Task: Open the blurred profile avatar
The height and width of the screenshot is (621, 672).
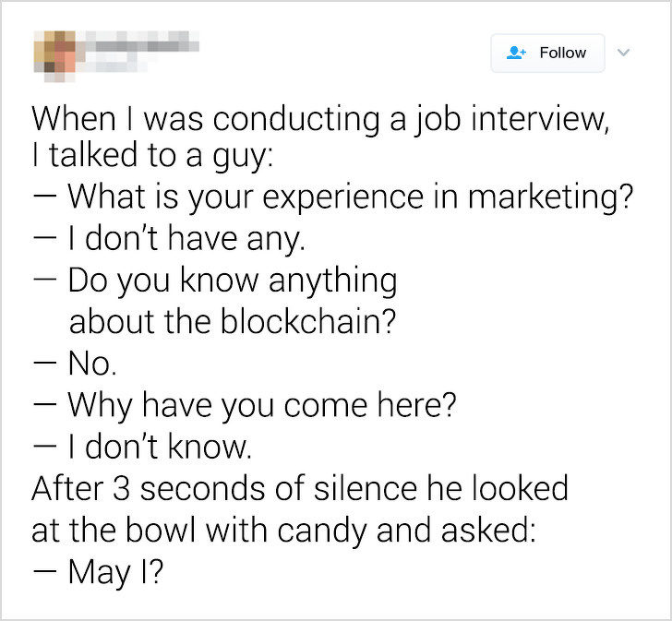Action: (x=54, y=56)
